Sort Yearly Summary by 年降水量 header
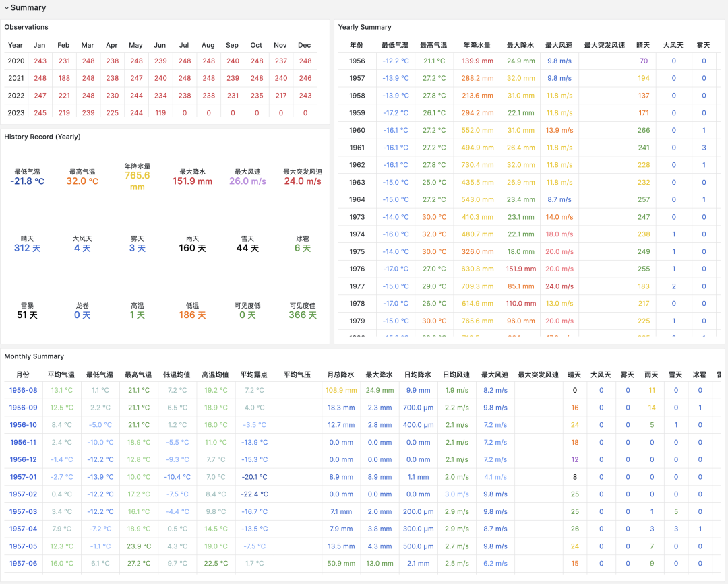Viewport: 728px width, 584px height. tap(477, 45)
